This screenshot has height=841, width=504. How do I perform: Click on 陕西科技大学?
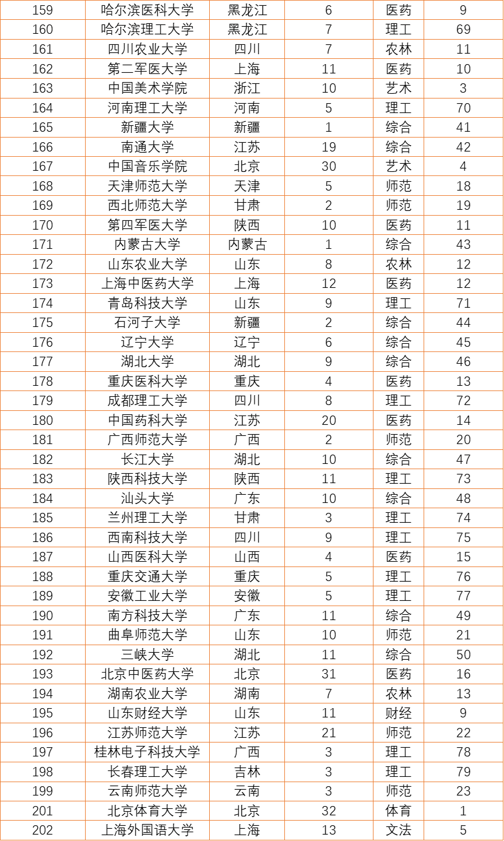coord(147,478)
